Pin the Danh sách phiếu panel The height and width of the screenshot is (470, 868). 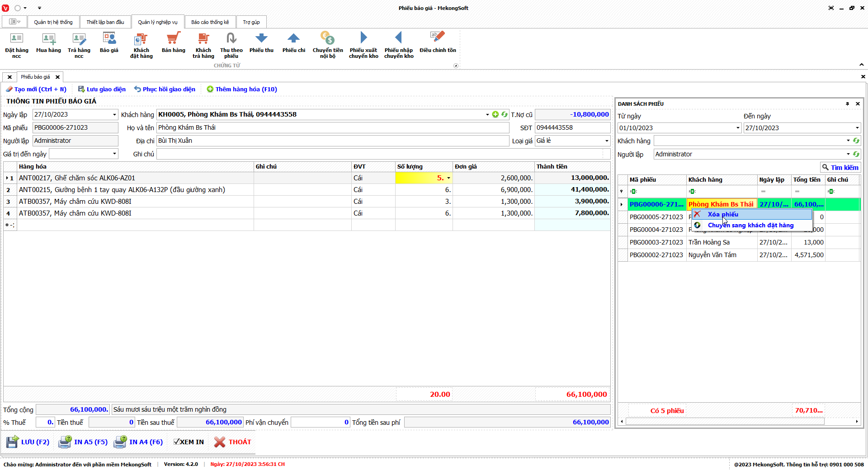847,104
